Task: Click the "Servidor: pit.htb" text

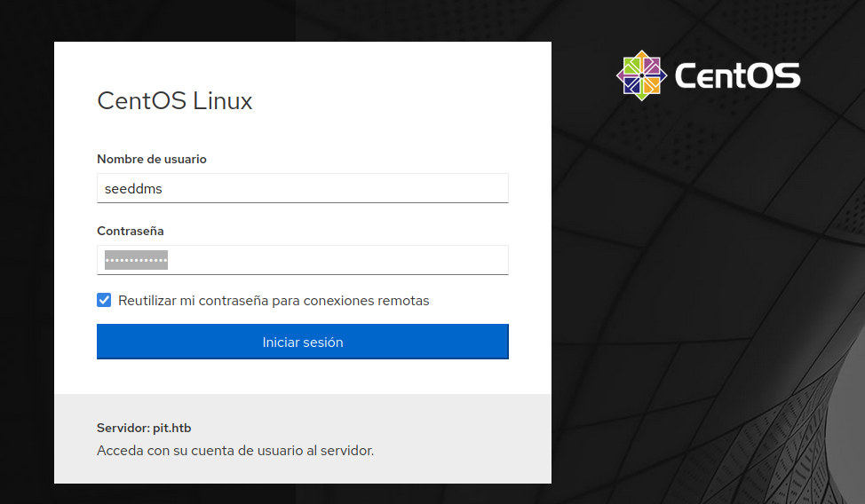Action: [144, 429]
